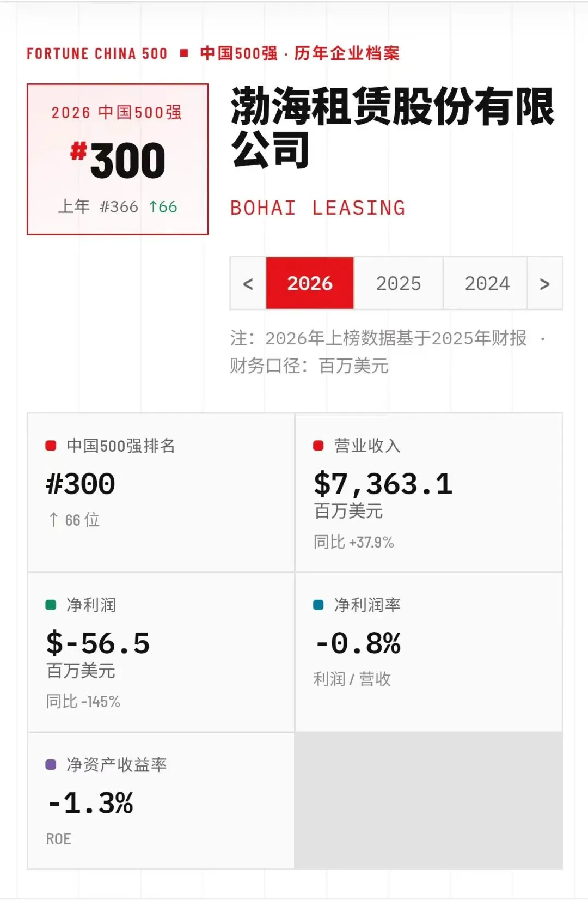Click the red dot beside 中国500强排名
The width and height of the screenshot is (588, 900).
[x=51, y=446]
